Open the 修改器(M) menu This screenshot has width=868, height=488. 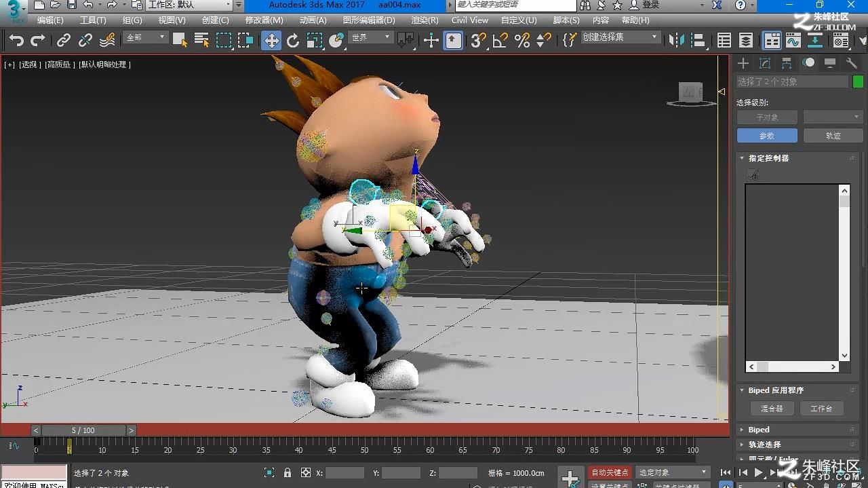pyautogui.click(x=264, y=20)
